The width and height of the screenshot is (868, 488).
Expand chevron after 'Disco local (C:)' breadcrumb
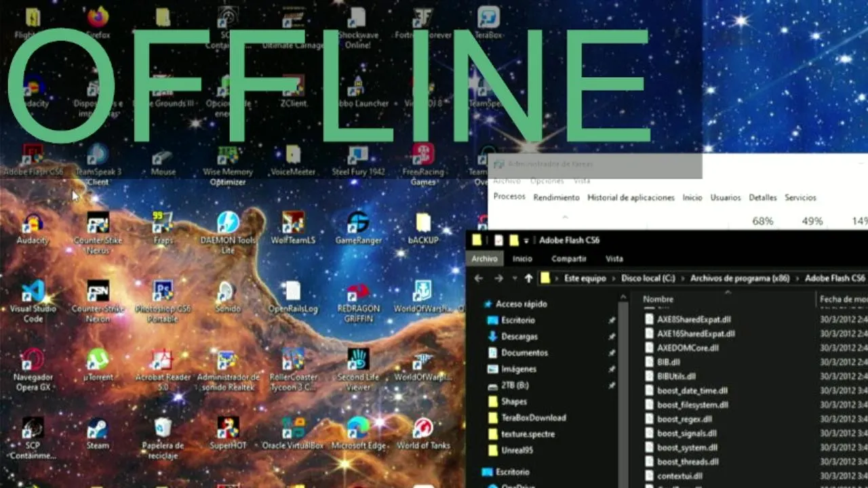tap(683, 279)
